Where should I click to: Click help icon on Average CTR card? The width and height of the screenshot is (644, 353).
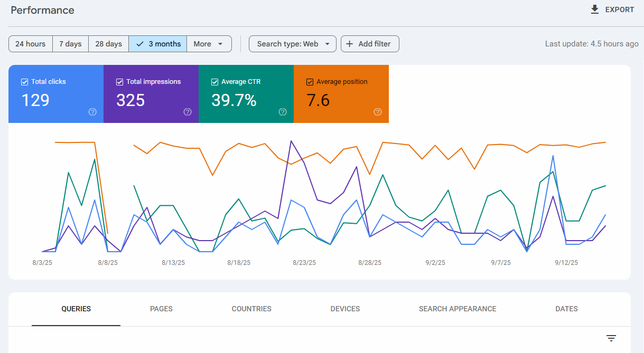283,112
